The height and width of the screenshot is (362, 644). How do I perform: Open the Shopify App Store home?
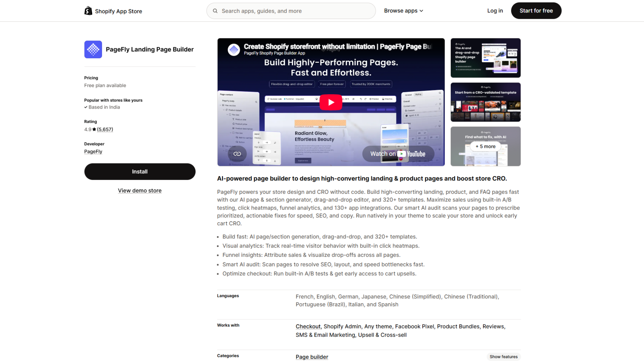point(113,11)
